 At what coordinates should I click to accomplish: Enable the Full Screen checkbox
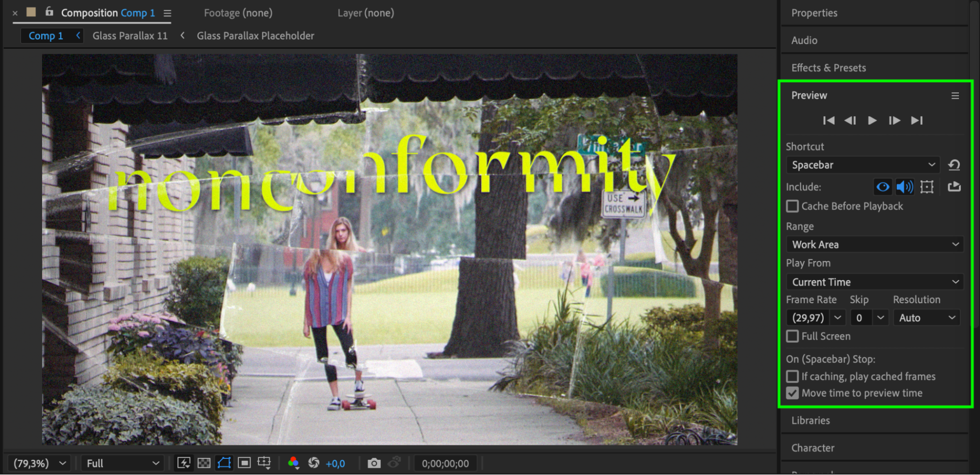792,336
